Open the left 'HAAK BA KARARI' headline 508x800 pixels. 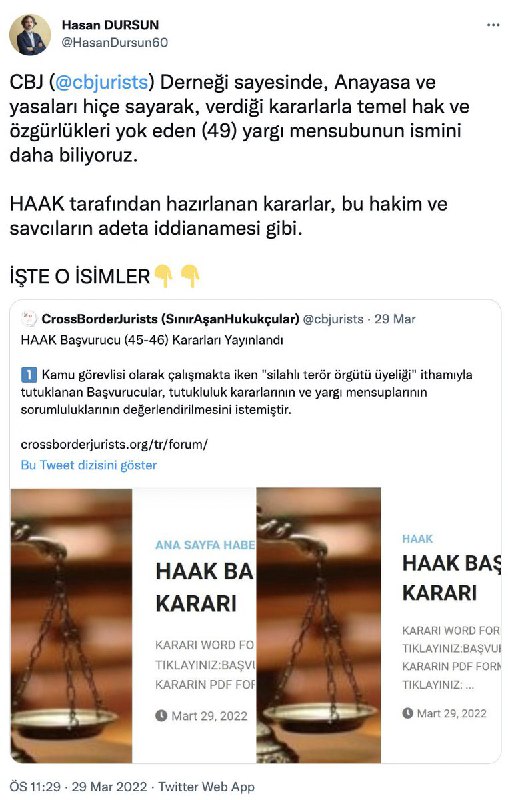[x=205, y=587]
